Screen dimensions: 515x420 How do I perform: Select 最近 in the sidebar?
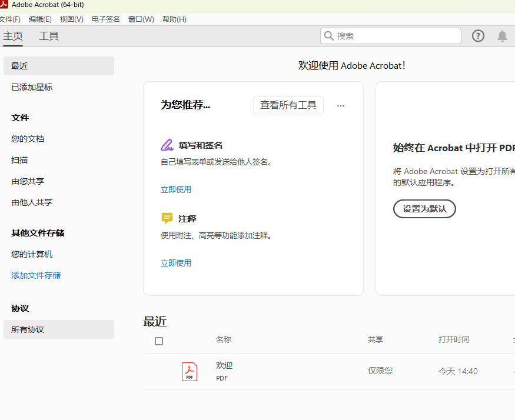(x=59, y=66)
